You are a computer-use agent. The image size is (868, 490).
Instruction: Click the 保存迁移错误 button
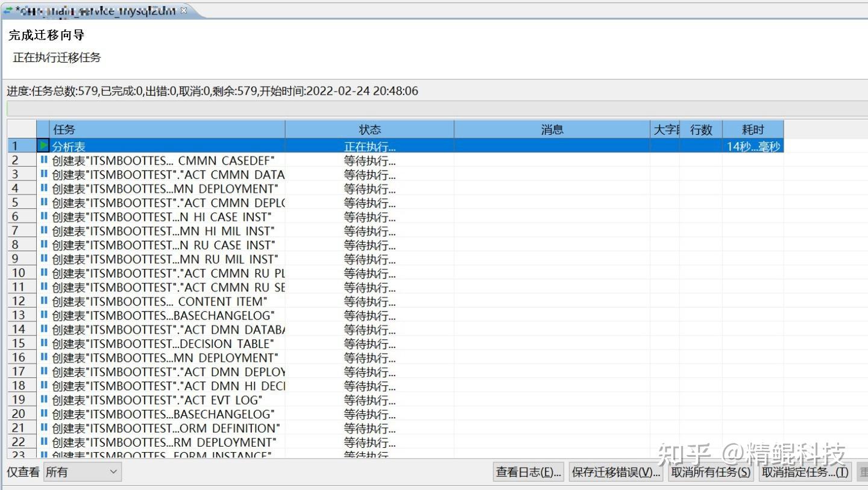point(615,473)
